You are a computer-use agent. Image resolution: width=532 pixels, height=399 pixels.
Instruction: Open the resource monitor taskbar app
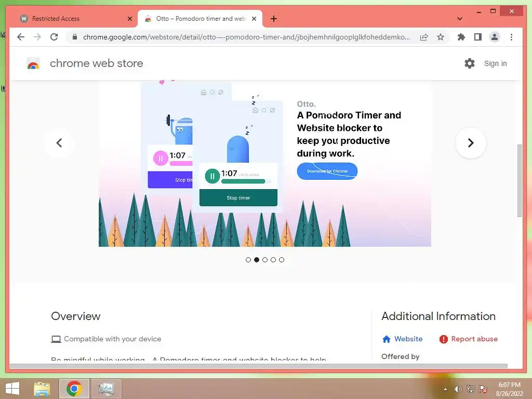[106, 389]
